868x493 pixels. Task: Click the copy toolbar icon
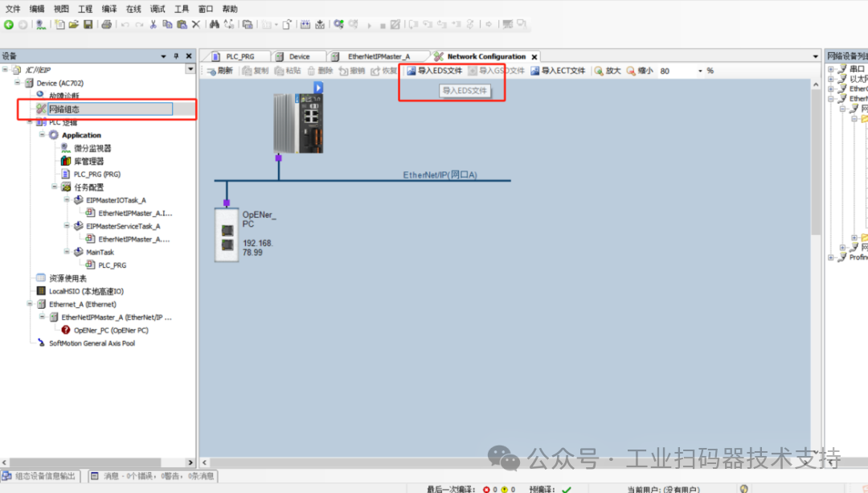click(167, 24)
